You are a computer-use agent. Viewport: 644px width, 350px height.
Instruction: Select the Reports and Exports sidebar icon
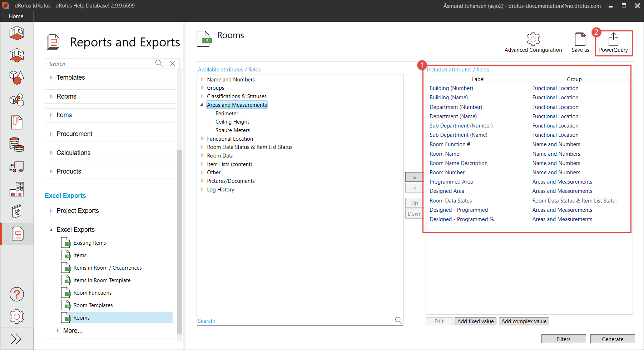pyautogui.click(x=18, y=234)
